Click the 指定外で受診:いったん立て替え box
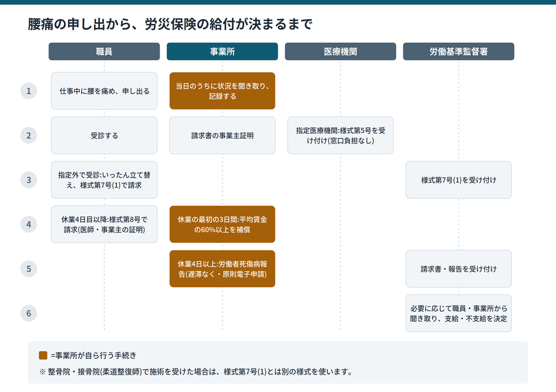Viewport: 556px width, 392px height. click(x=104, y=180)
